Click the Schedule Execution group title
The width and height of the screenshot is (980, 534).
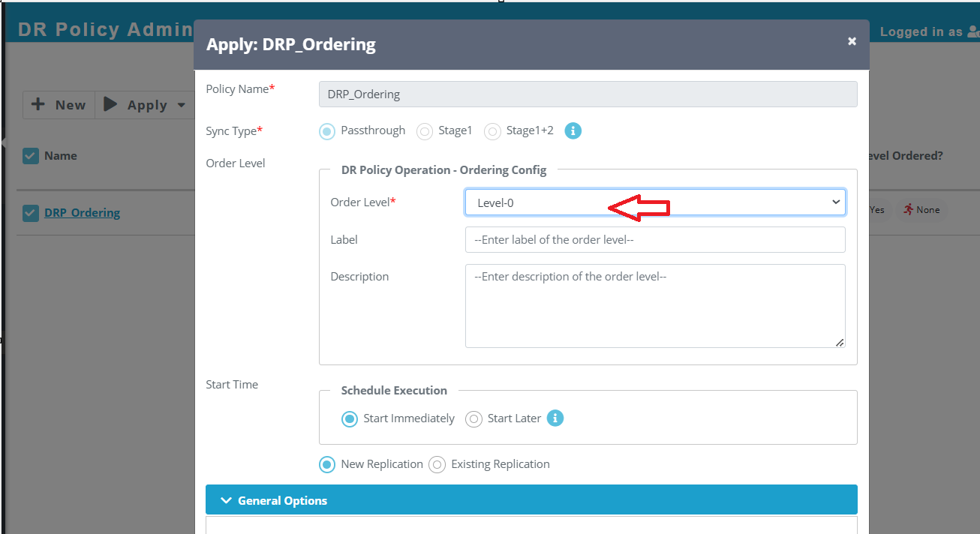[394, 390]
